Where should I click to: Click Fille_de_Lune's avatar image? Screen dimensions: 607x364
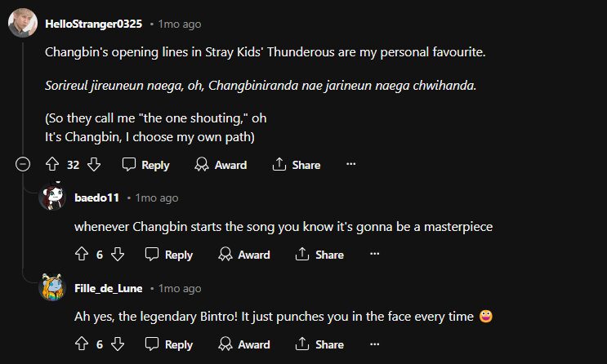coord(52,287)
